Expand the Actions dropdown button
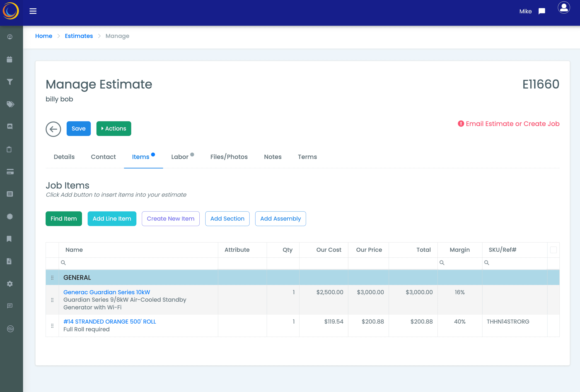The image size is (580, 392). pyautogui.click(x=114, y=128)
